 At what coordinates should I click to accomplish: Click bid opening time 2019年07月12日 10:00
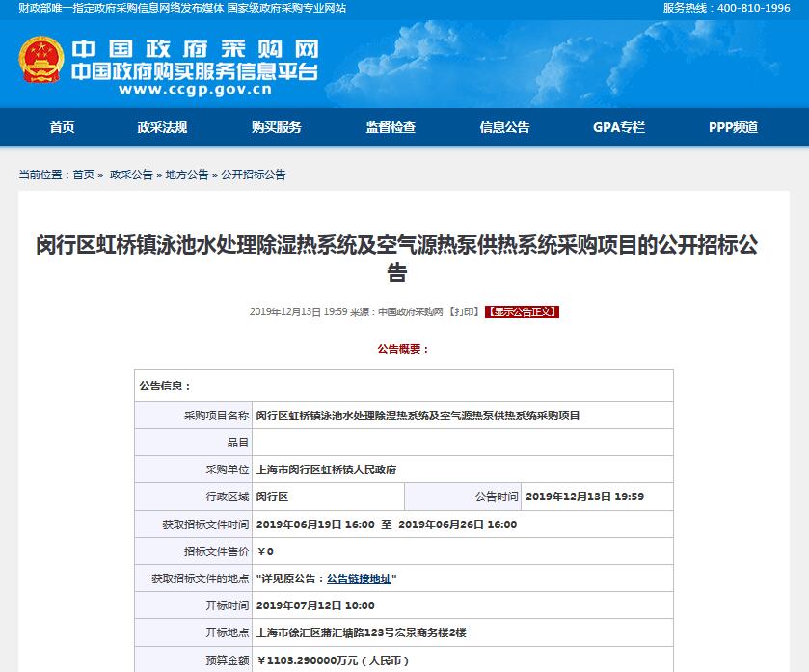[x=315, y=605]
